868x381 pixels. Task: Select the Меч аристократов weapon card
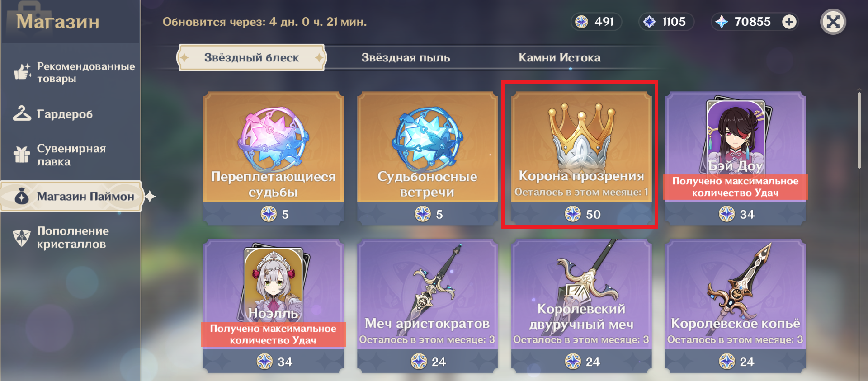tap(427, 306)
